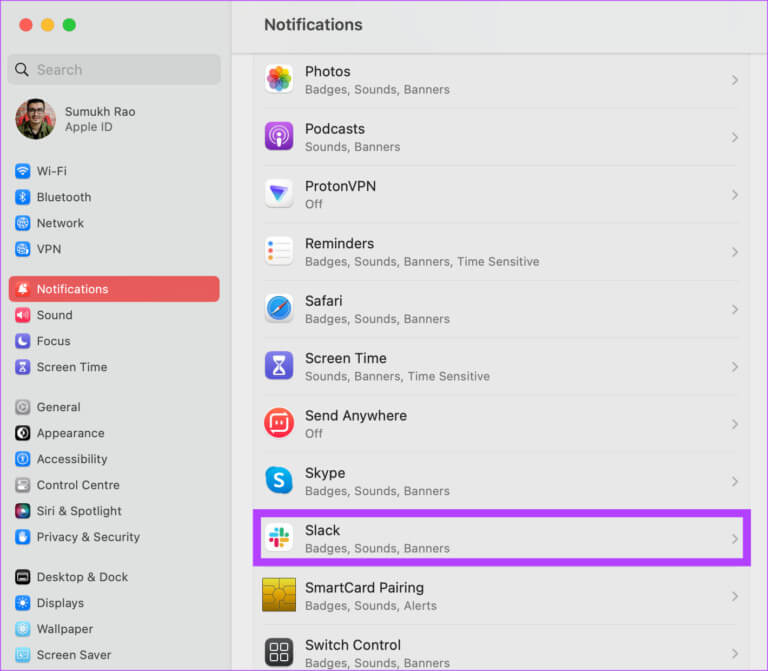This screenshot has height=671, width=768.
Task: Click "Badges, Sounds, Banners, Time Sensitive" text
Action: pos(422,262)
